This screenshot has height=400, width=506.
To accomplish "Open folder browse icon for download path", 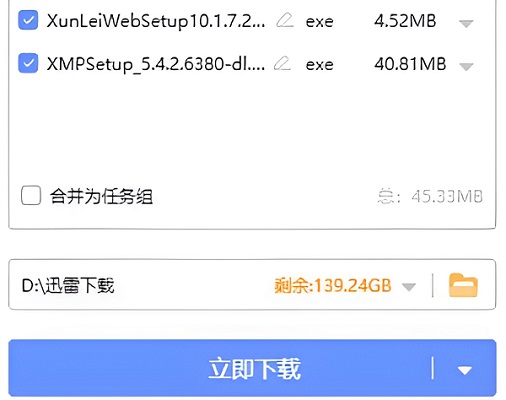I will pos(463,285).
